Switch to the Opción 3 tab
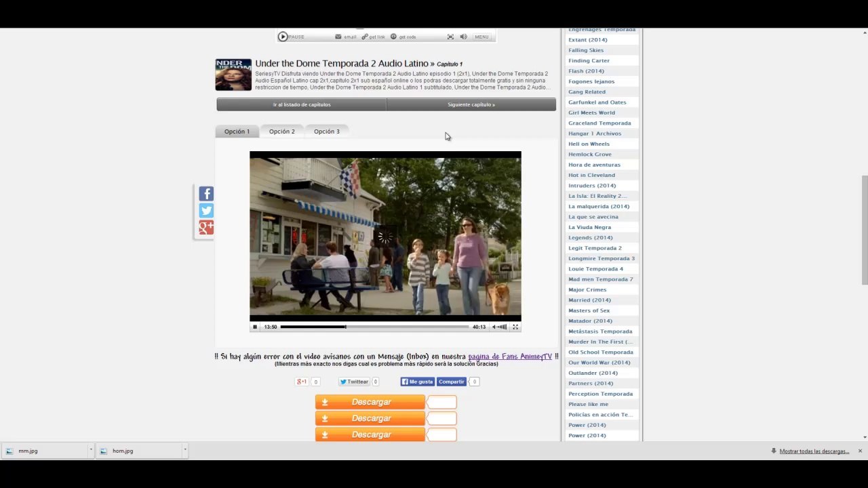Screen dimensions: 868x488 (x=327, y=131)
